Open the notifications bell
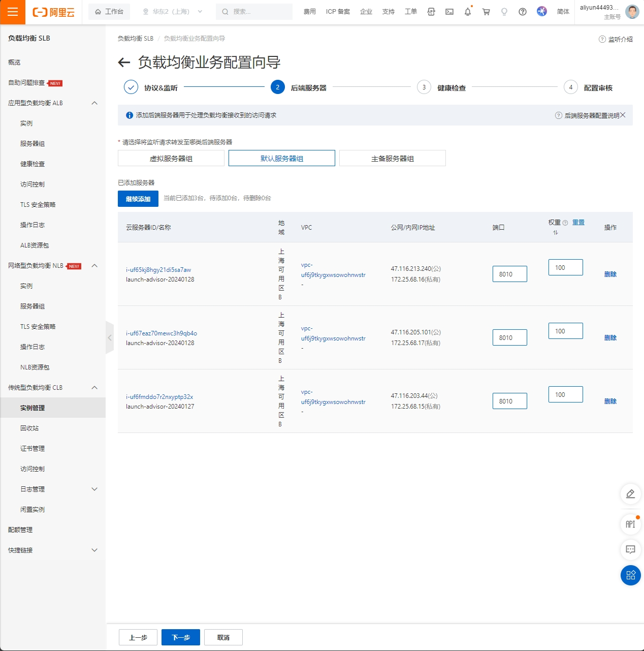Image resolution: width=644 pixels, height=651 pixels. 467,12
